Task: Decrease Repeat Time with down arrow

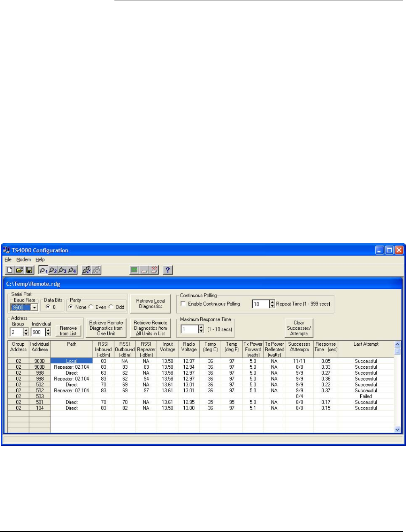Action: [x=272, y=306]
